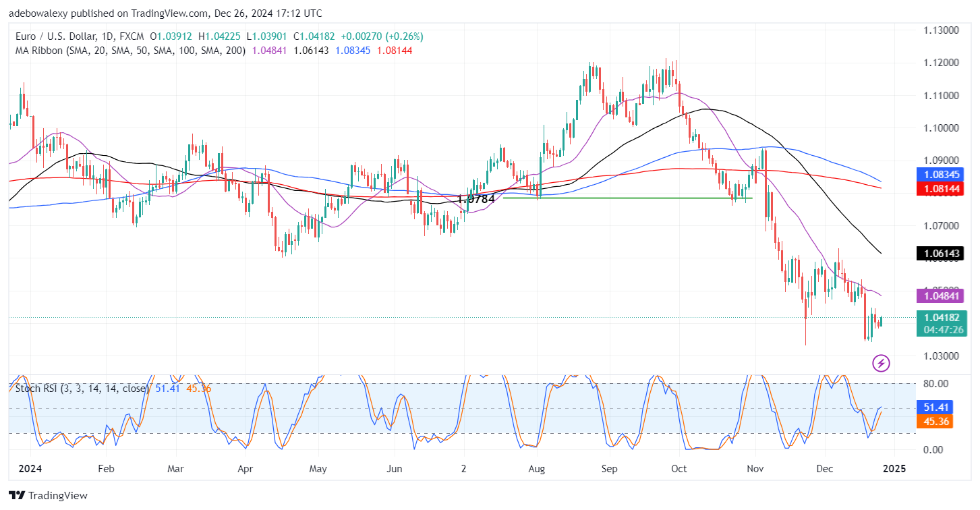Click the Feb time axis label
Screen dimensions: 980x510
[105, 468]
